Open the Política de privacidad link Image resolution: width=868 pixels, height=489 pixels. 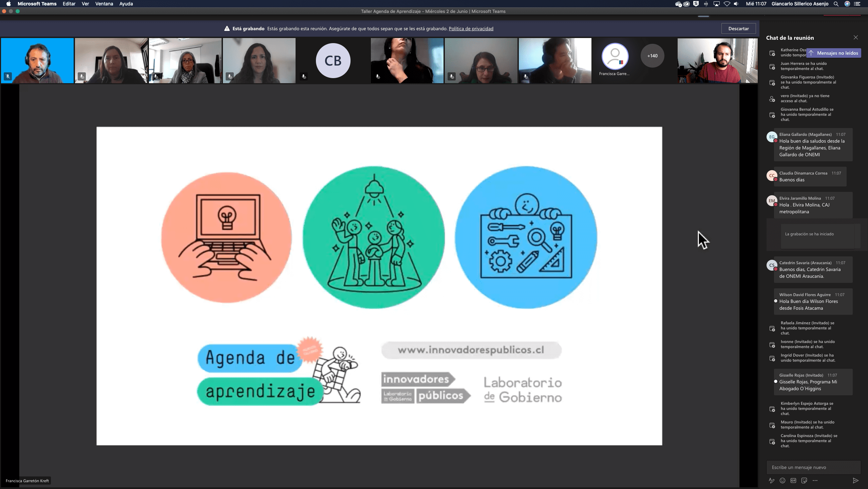tap(471, 29)
